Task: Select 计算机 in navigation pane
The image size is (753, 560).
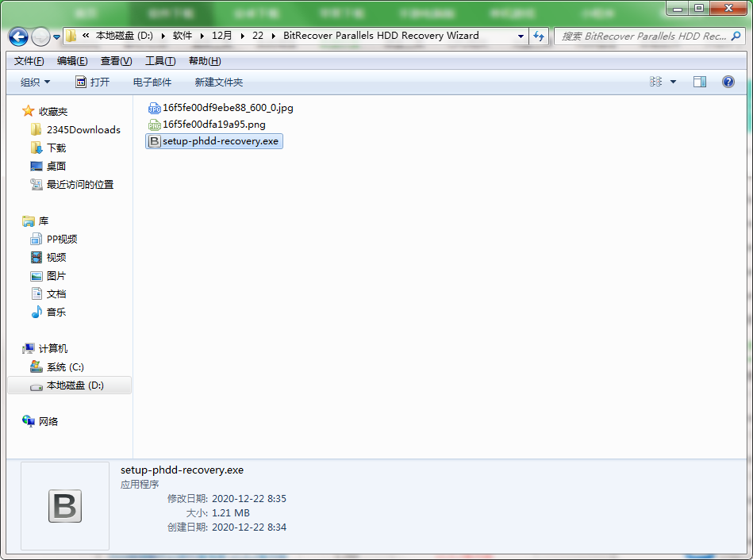Action: coord(53,349)
